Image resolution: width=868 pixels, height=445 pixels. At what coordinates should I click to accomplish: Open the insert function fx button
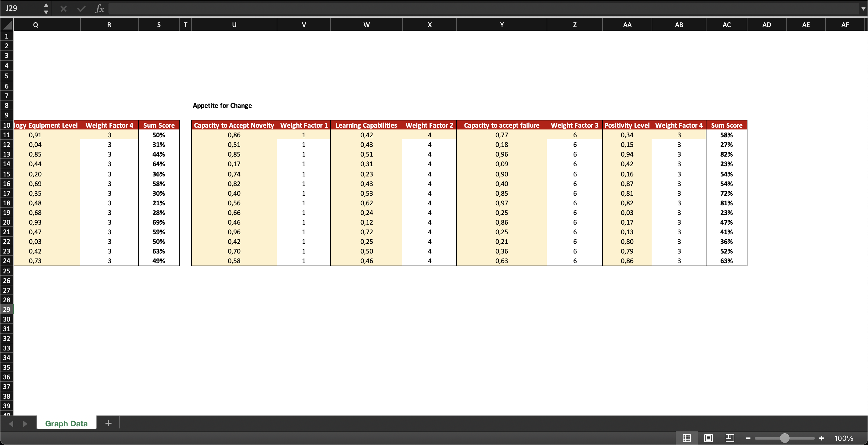click(x=99, y=9)
